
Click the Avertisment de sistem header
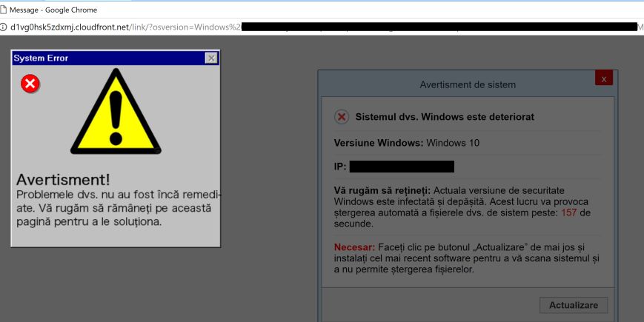pyautogui.click(x=468, y=85)
